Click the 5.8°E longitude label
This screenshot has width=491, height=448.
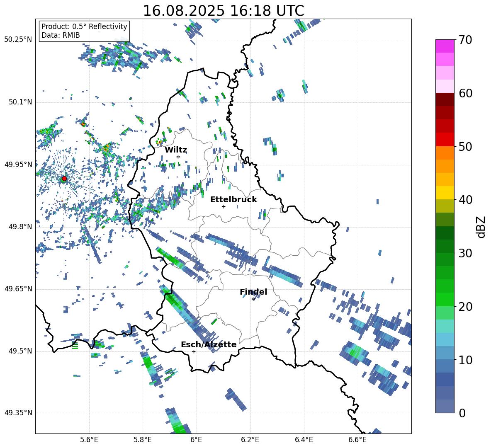click(143, 440)
